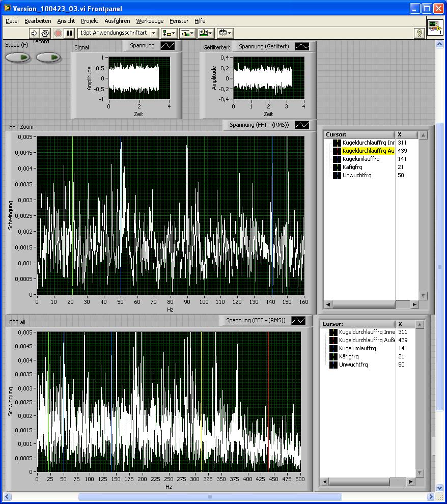Screen dimensions: 447x504
Task: Select highlighted Kugeldurchlauffrq Au cursor row
Action: point(368,151)
